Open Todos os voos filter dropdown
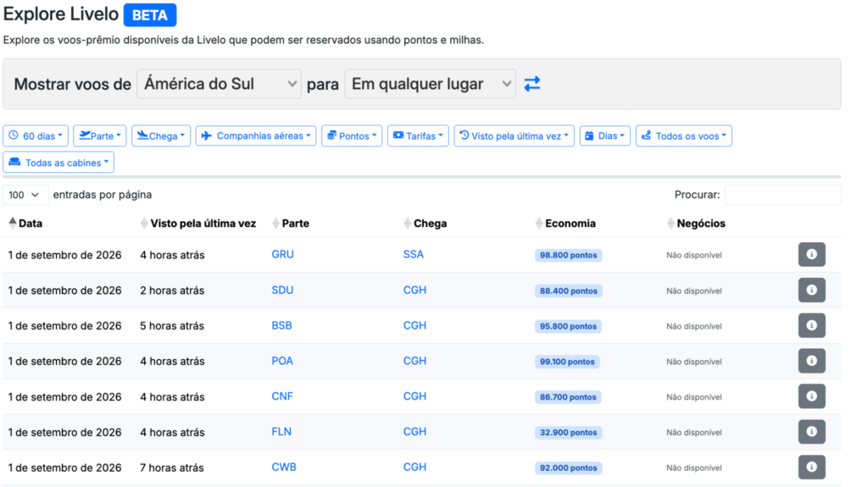The width and height of the screenshot is (868, 487). [684, 136]
